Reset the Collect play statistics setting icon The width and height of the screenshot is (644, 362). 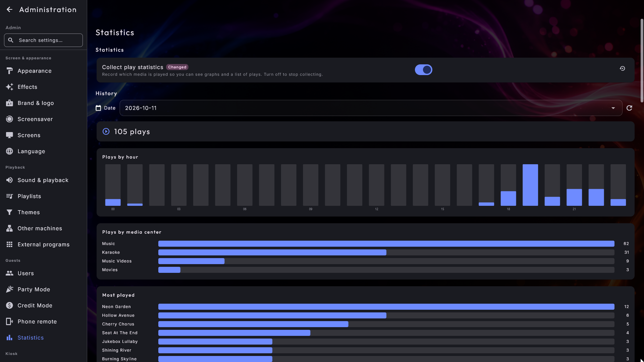click(x=622, y=68)
